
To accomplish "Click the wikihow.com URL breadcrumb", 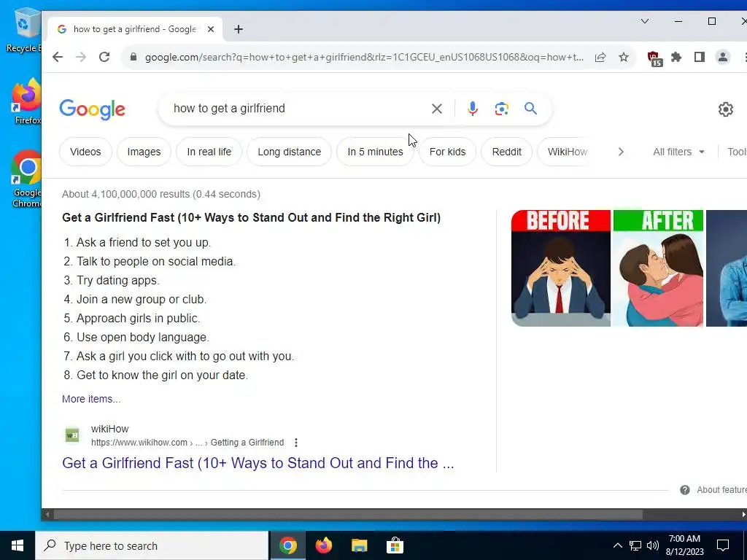I will [x=187, y=443].
